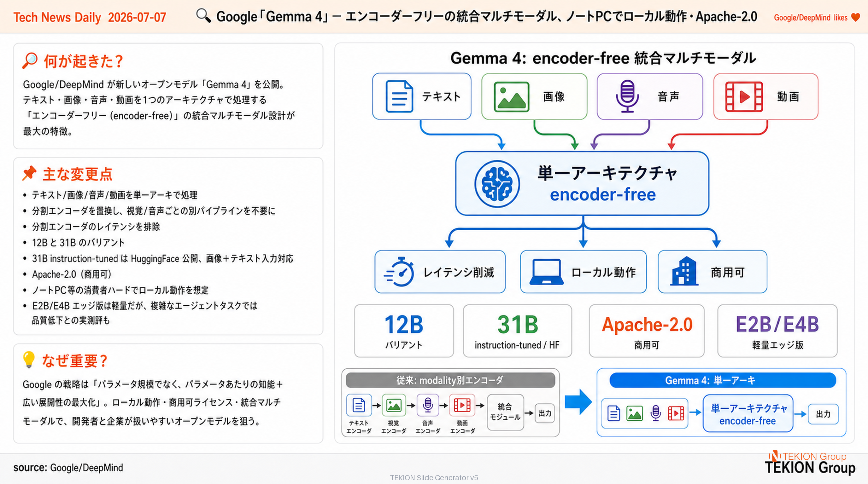Image resolution: width=868 pixels, height=484 pixels.
Task: Click the 出力 box in the Gemma 4 panel
Action: [823, 414]
